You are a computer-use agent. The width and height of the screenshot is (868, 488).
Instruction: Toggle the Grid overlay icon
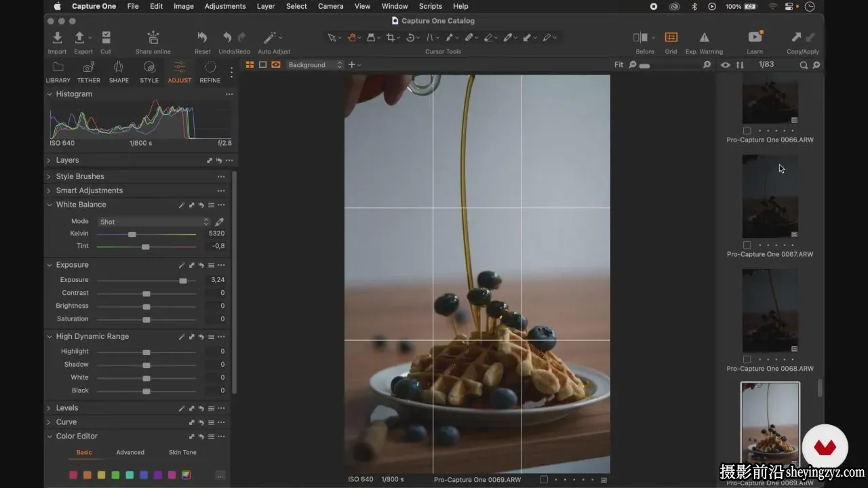coord(671,37)
